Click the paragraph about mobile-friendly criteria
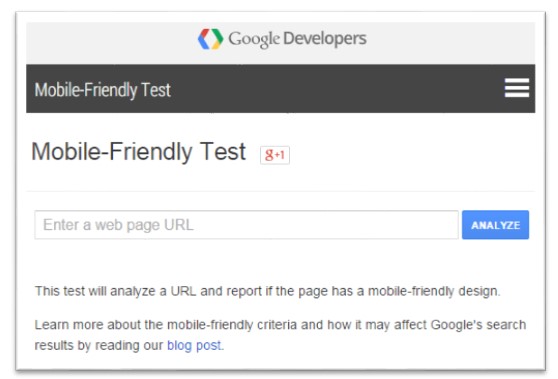The width and height of the screenshot is (558, 379). tap(280, 335)
